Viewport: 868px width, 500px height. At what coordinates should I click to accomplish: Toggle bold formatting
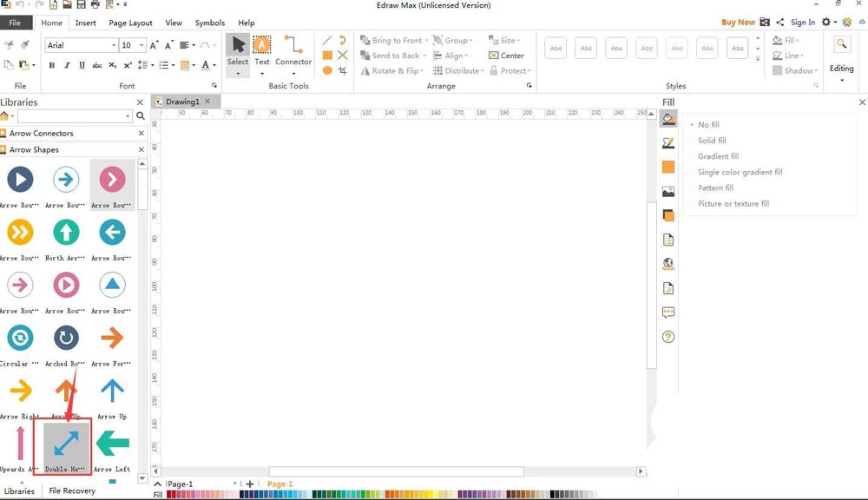[52, 65]
